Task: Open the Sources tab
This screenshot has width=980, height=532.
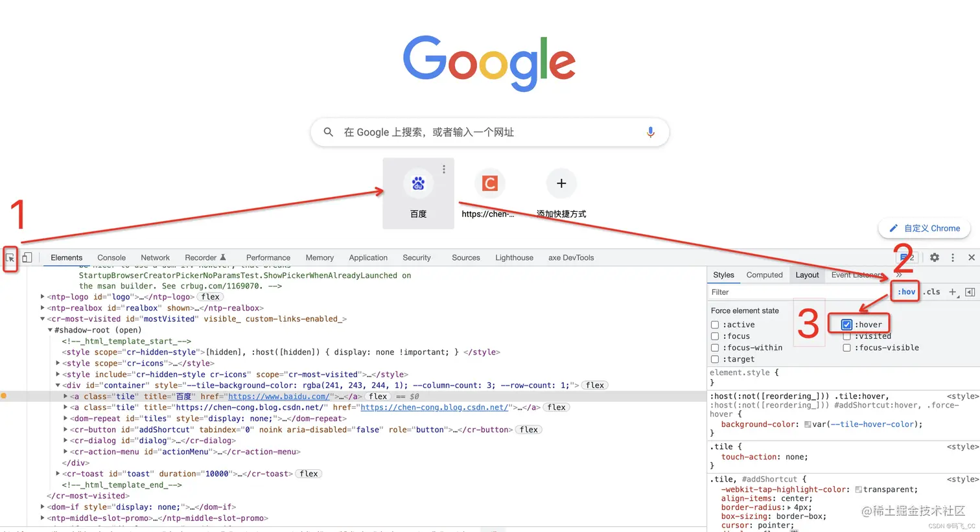Action: click(466, 257)
